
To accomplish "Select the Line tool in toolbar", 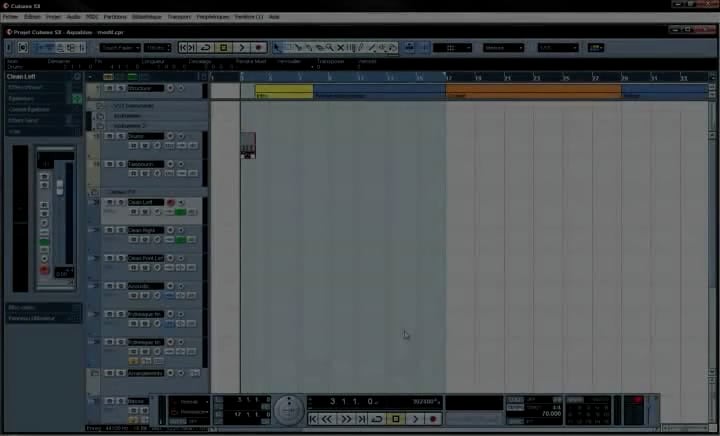I will point(372,47).
